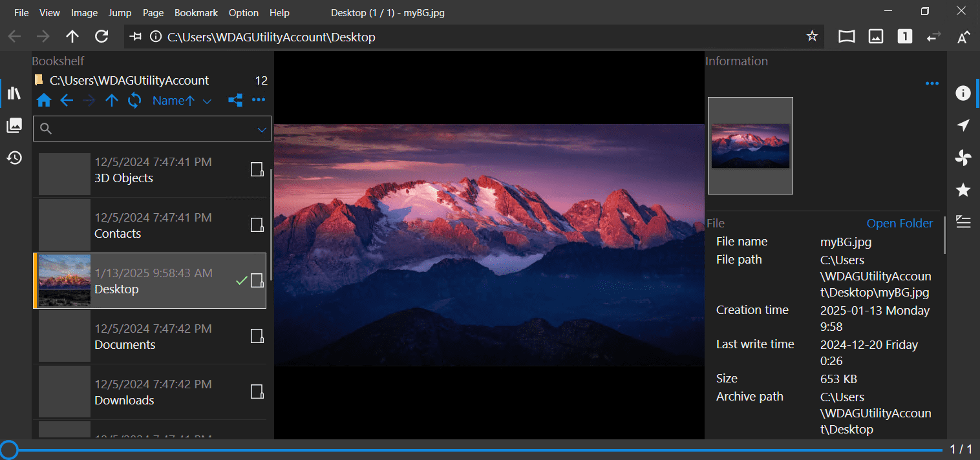Open the File menu

21,12
